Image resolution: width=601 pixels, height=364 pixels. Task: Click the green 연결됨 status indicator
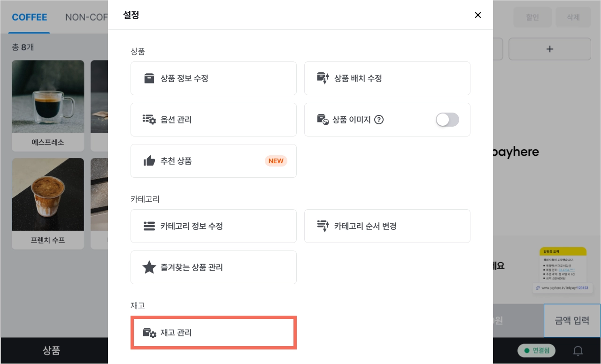click(537, 350)
